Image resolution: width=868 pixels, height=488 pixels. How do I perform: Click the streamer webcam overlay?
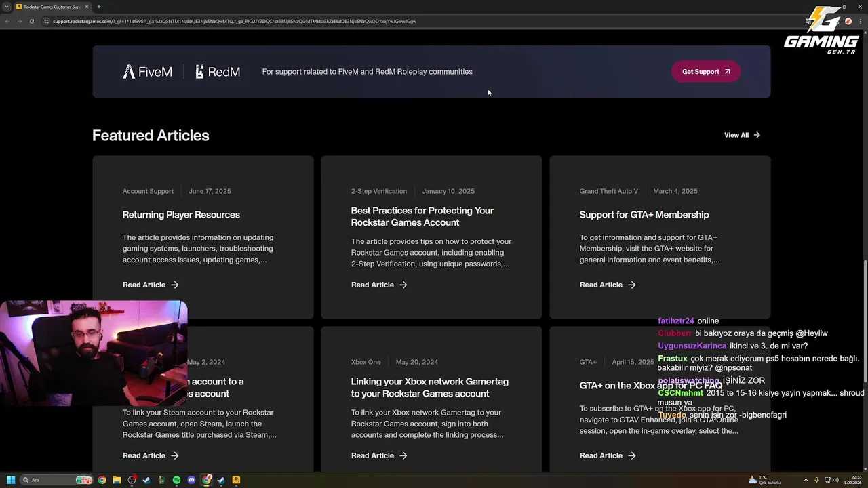(x=94, y=352)
